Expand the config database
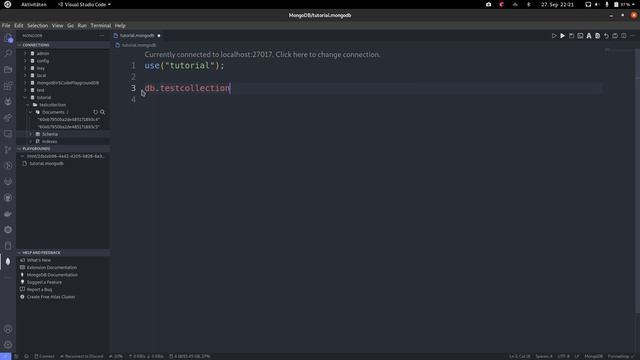The height and width of the screenshot is (360, 640). tap(25, 61)
